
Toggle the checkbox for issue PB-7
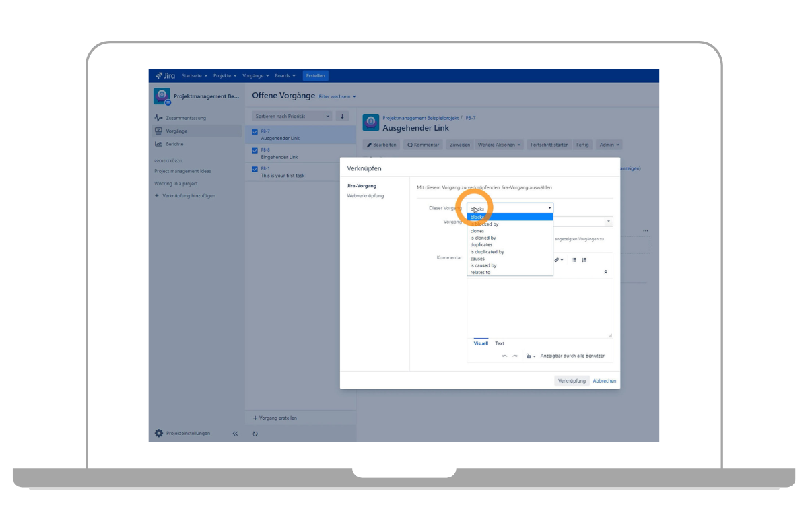[x=255, y=132]
